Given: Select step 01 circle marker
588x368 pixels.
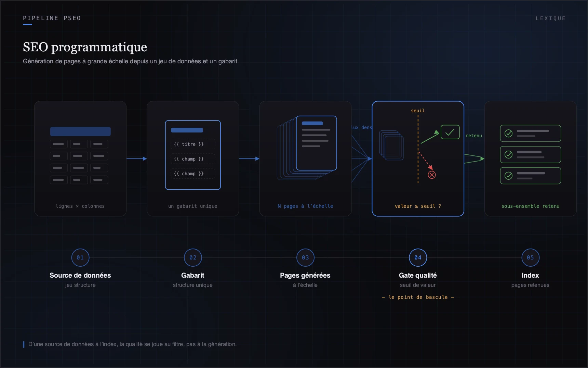Looking at the screenshot, I should point(80,257).
